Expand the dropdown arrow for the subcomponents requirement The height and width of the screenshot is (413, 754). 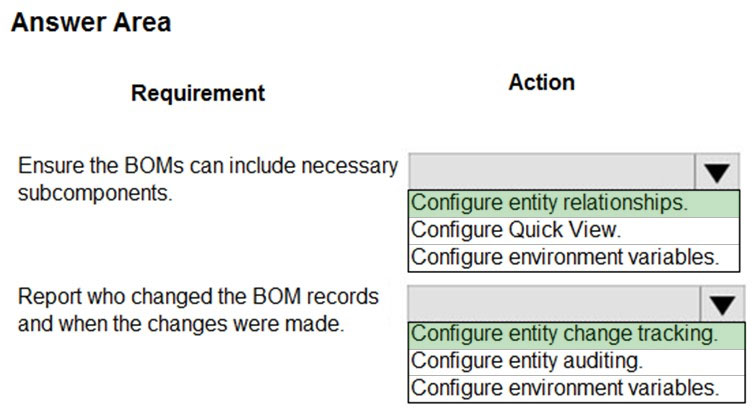pos(717,172)
